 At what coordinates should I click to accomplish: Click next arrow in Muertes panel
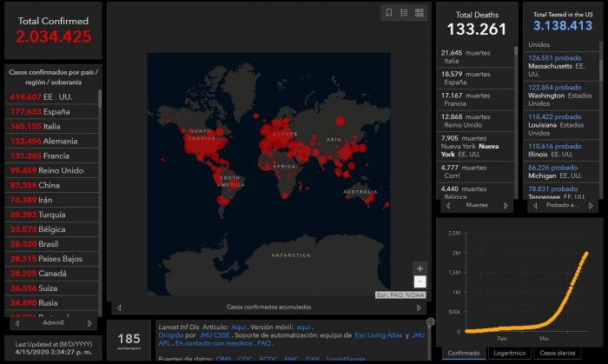click(506, 206)
